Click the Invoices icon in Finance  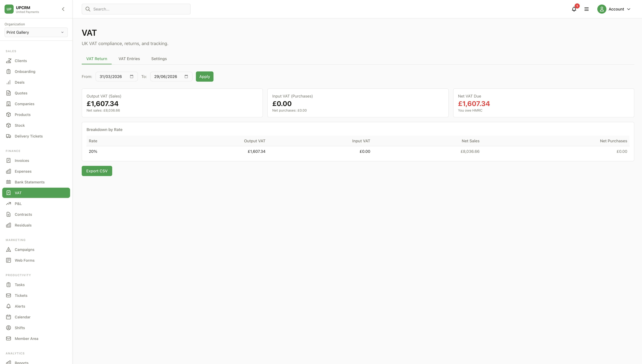9,160
